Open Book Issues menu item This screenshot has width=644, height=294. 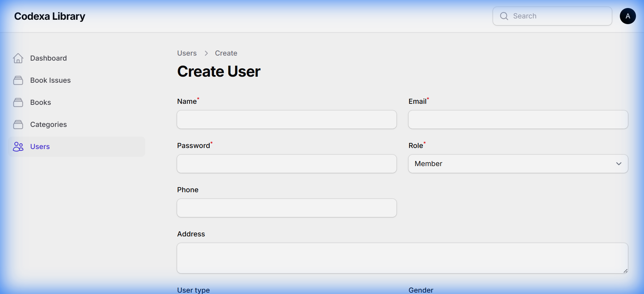point(50,80)
